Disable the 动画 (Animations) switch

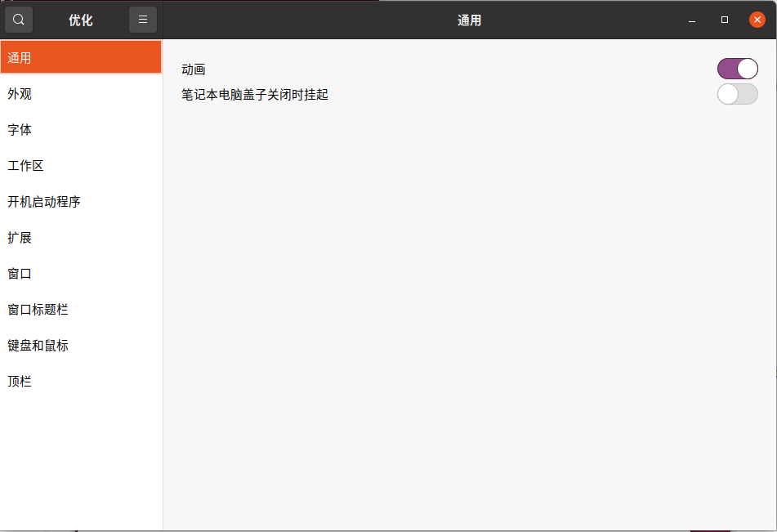737,69
